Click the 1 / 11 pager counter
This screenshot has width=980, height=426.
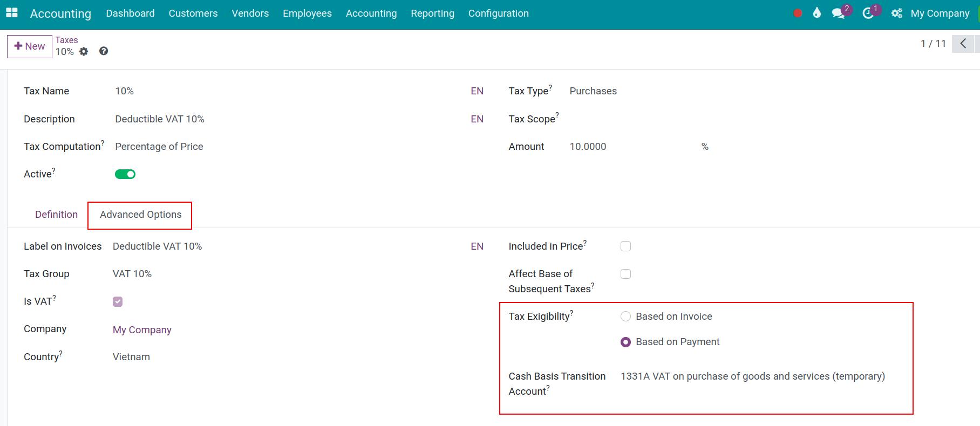pyautogui.click(x=933, y=44)
